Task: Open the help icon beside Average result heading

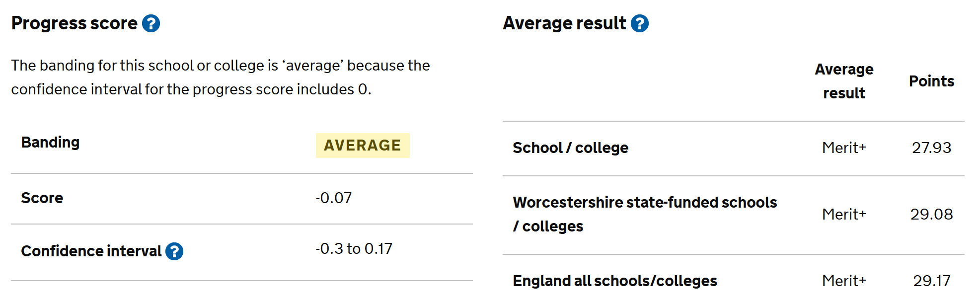Action: [x=640, y=23]
